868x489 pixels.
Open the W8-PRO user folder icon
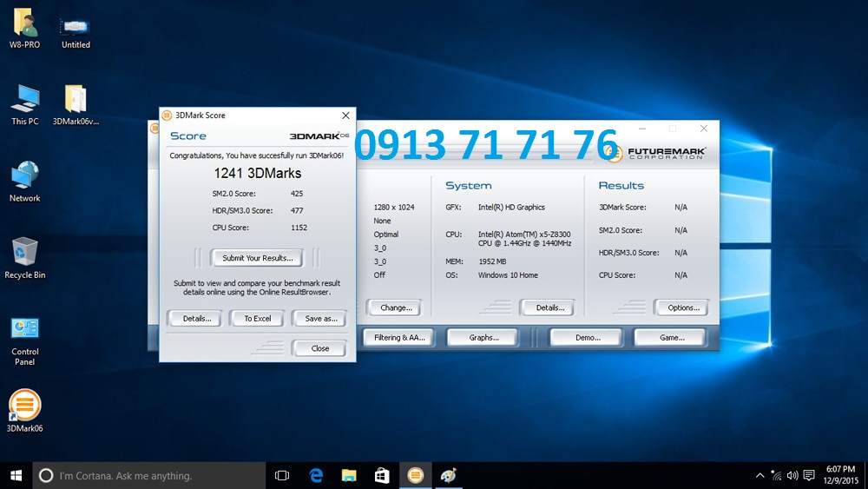point(24,29)
